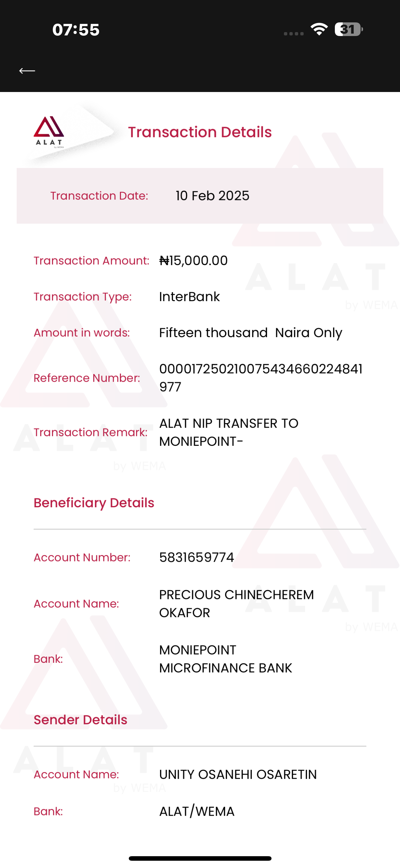Tap beneficiary account number 5831659774
400x868 pixels.
click(x=196, y=557)
